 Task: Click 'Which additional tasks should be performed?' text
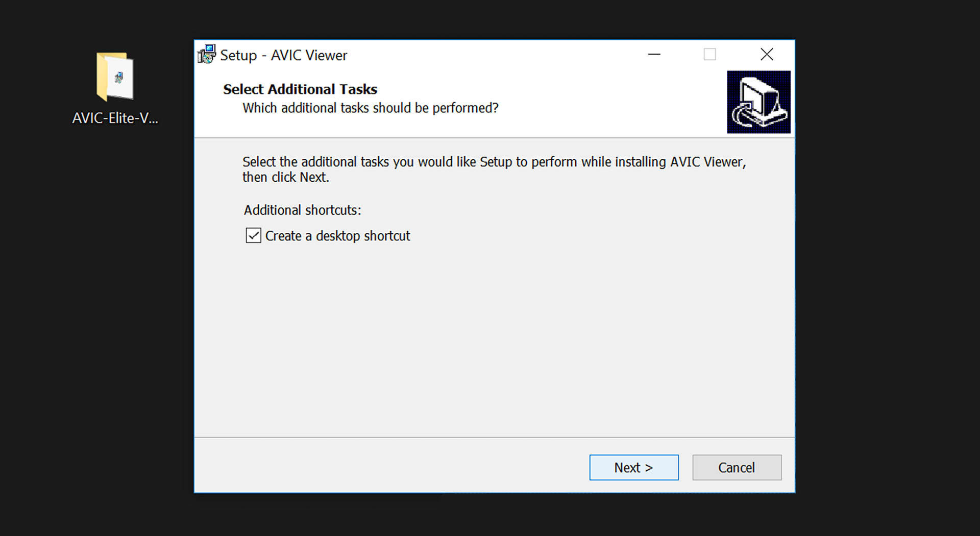[370, 108]
